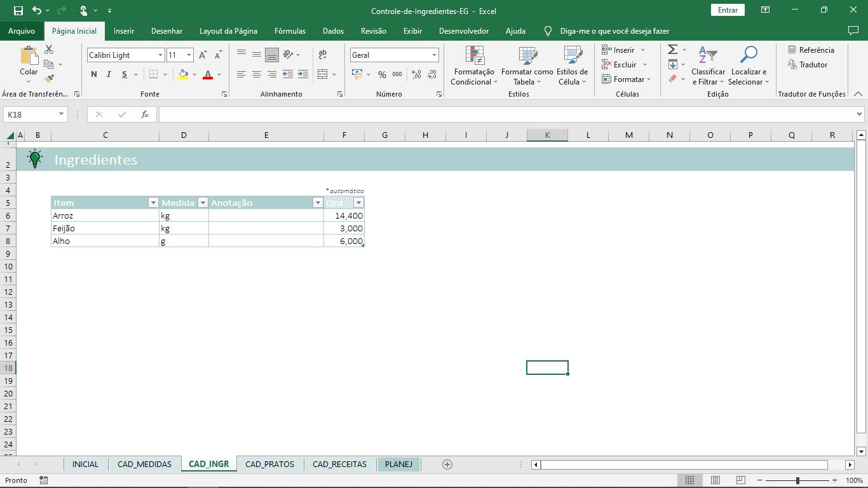
Task: Click the Format Painter brush icon
Action: pos(49,79)
